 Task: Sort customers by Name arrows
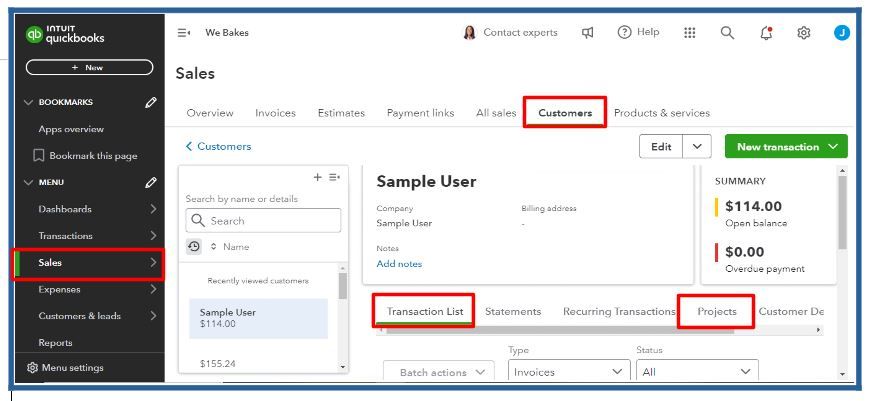point(214,246)
